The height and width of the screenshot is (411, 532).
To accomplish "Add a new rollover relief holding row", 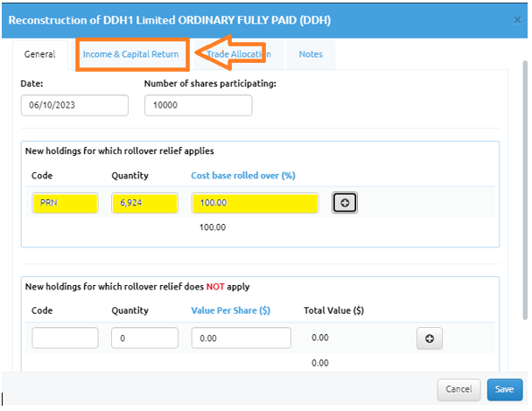I will (x=345, y=203).
